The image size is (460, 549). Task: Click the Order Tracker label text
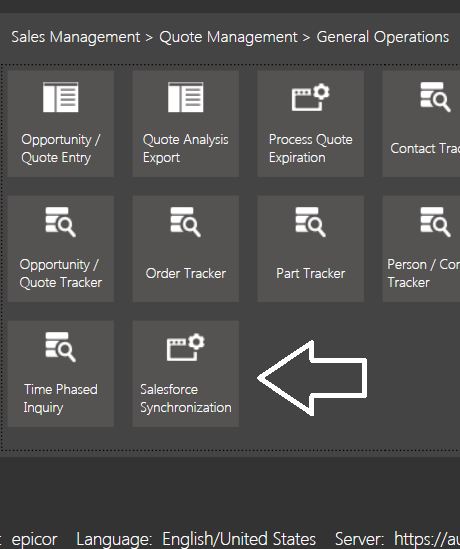tap(186, 273)
